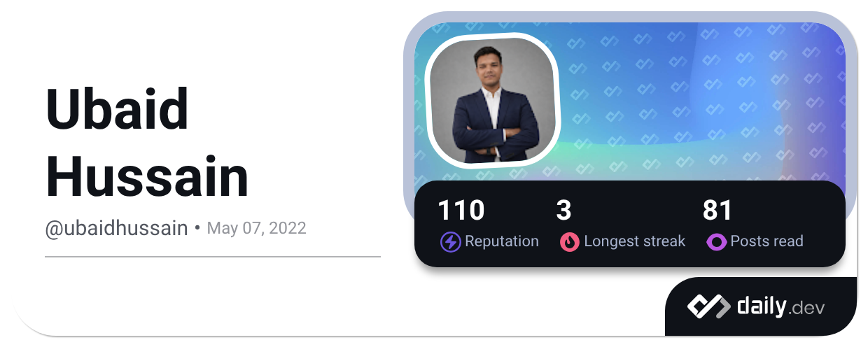Image resolution: width=868 pixels, height=347 pixels.
Task: Click the Posts read label text
Action: [x=766, y=241]
